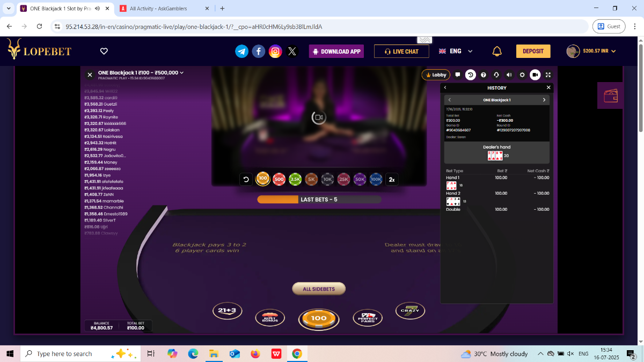This screenshot has width=644, height=362.
Task: Toggle the video camera icon in game toolbar
Action: (535, 75)
